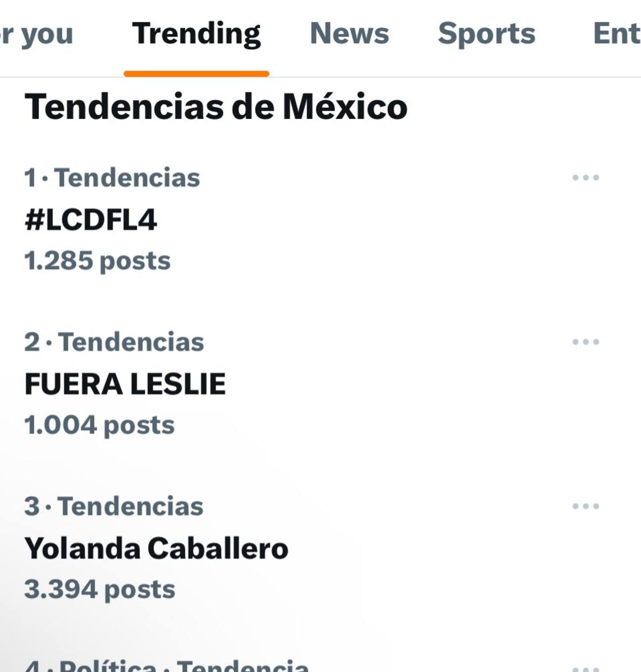Click the 1.285 posts count
The width and height of the screenshot is (641, 672).
(x=97, y=261)
